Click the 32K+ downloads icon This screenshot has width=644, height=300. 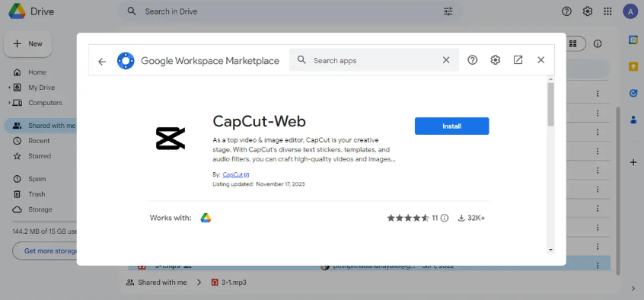click(x=461, y=218)
